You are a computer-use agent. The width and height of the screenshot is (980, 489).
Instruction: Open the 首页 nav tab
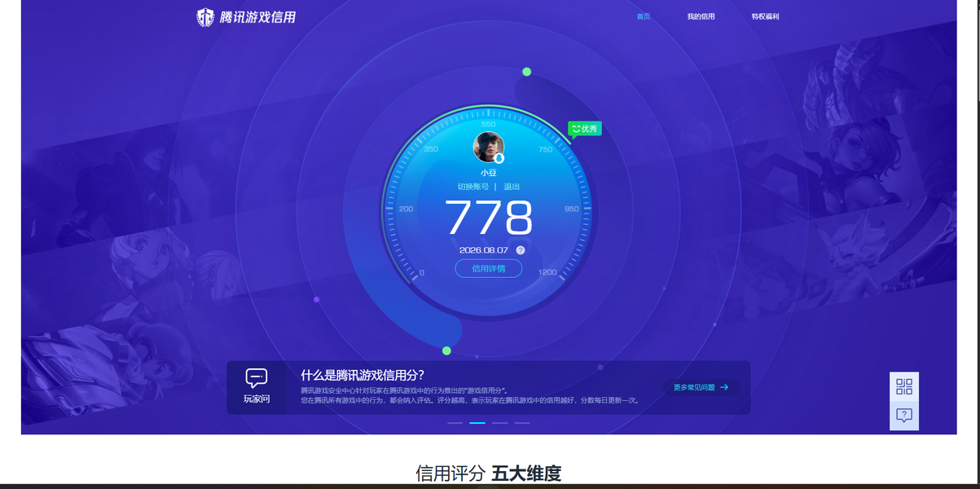click(x=644, y=16)
